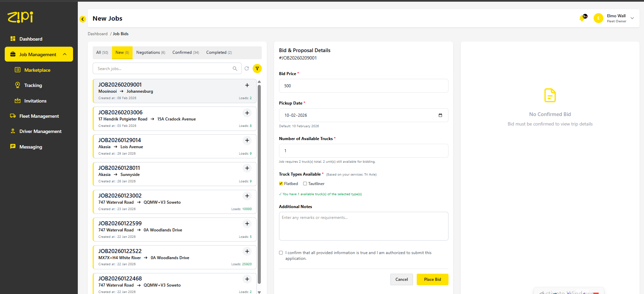The height and width of the screenshot is (294, 644).
Task: Select job card JOB20260122599
Action: pos(175,230)
